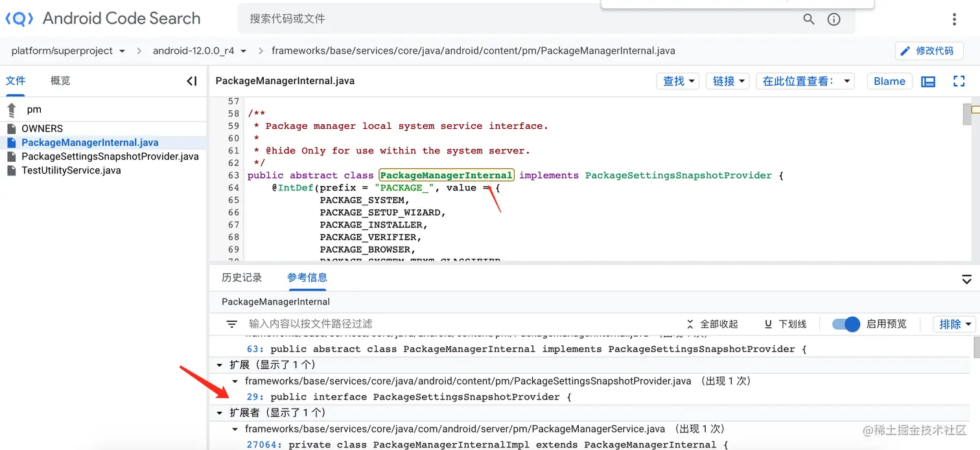Viewport: 980px width, 450px height.
Task: Collapse the 扩展者 section
Action: point(220,413)
